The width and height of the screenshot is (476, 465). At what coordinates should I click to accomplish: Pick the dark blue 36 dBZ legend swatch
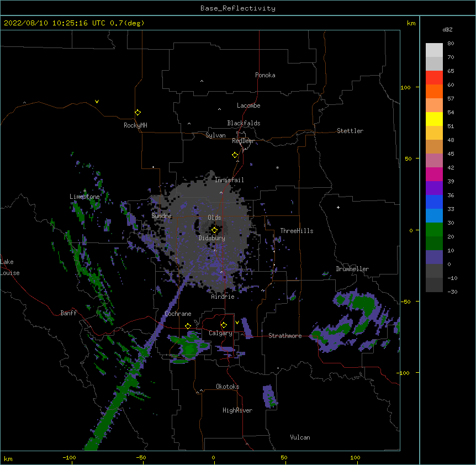[x=434, y=202]
